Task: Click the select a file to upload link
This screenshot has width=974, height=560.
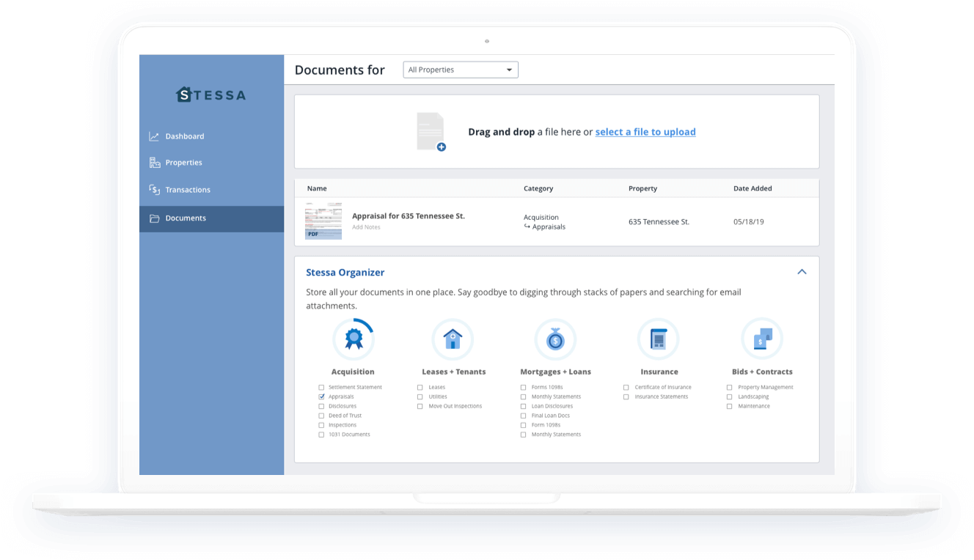Action: coord(645,132)
